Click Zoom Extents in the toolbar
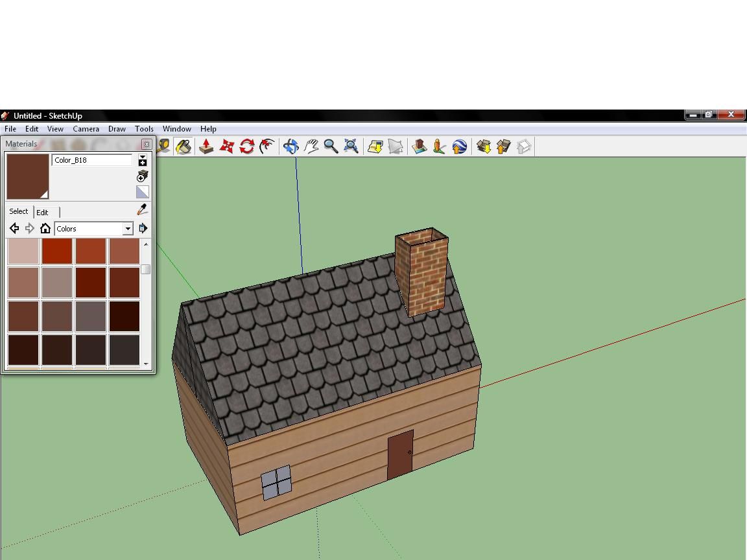747x560 pixels. [351, 146]
